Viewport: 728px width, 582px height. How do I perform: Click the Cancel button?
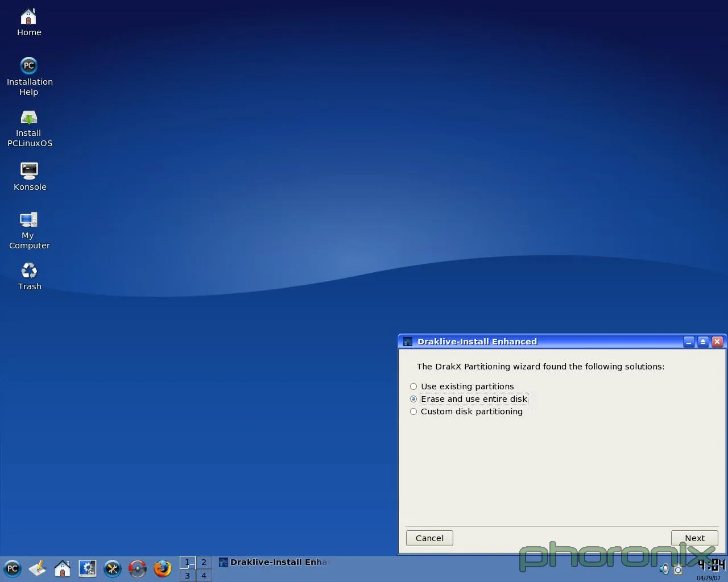(429, 538)
